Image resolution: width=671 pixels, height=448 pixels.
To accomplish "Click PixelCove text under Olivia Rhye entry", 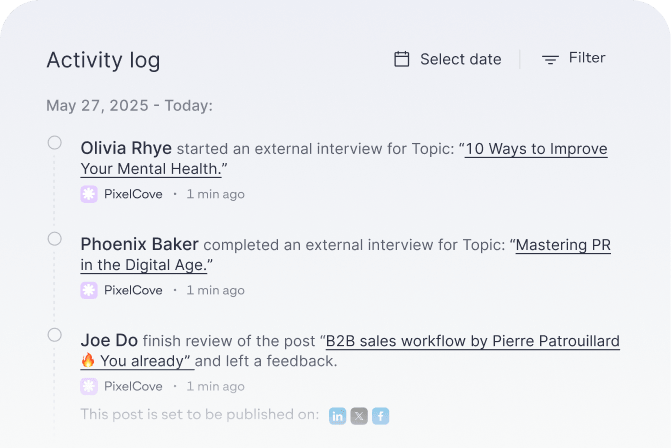I will [133, 194].
